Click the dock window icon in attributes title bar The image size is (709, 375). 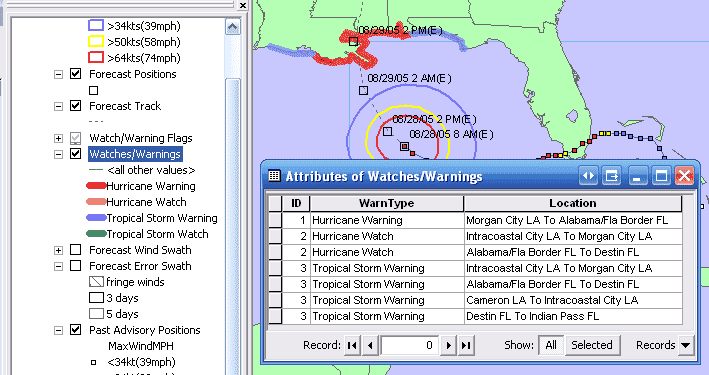(x=612, y=176)
